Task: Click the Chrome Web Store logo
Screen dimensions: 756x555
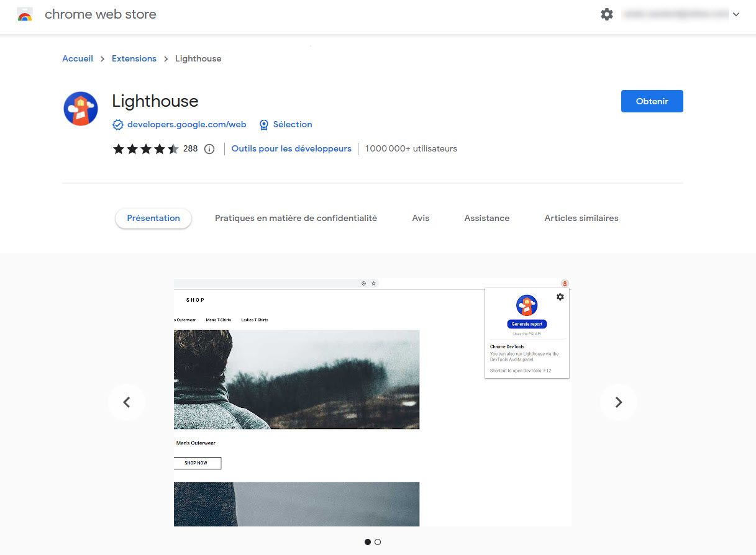Action: click(x=25, y=14)
